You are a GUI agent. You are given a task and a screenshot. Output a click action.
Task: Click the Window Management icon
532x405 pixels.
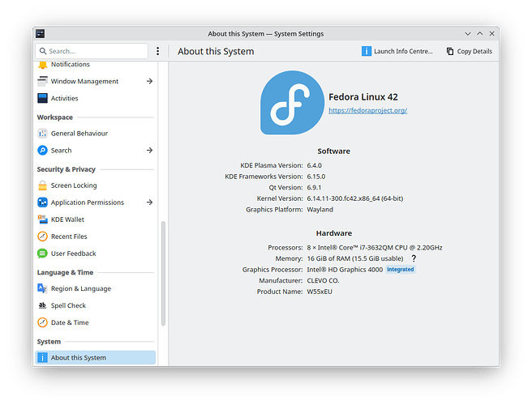coord(42,81)
